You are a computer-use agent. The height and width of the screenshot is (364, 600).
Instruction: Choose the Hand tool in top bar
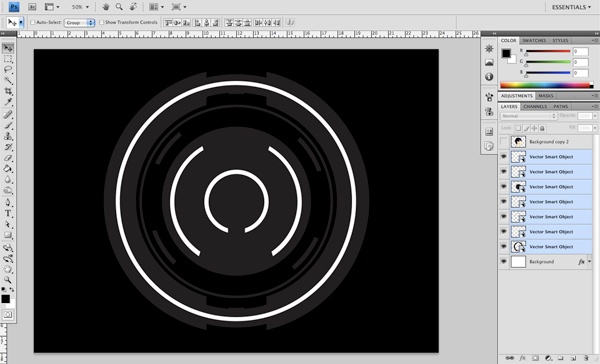(106, 7)
